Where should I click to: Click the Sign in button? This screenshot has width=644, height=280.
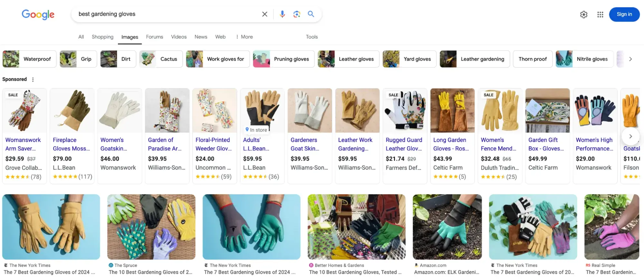click(x=624, y=15)
